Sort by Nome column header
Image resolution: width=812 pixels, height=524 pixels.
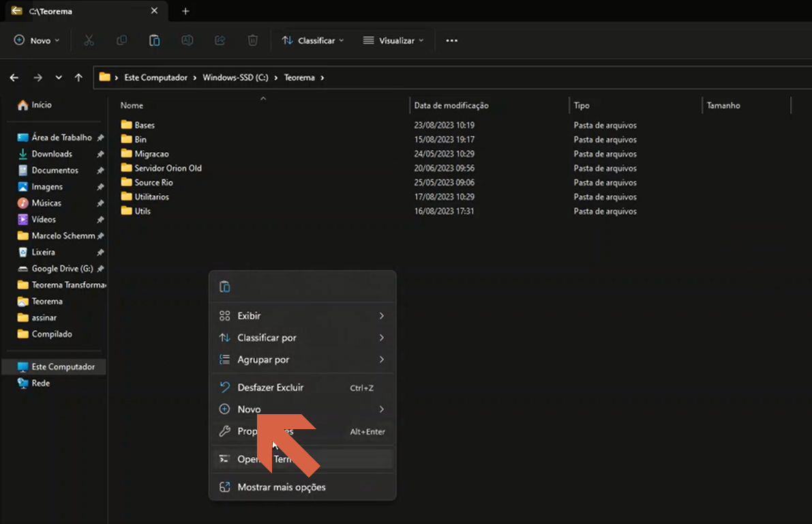click(132, 105)
